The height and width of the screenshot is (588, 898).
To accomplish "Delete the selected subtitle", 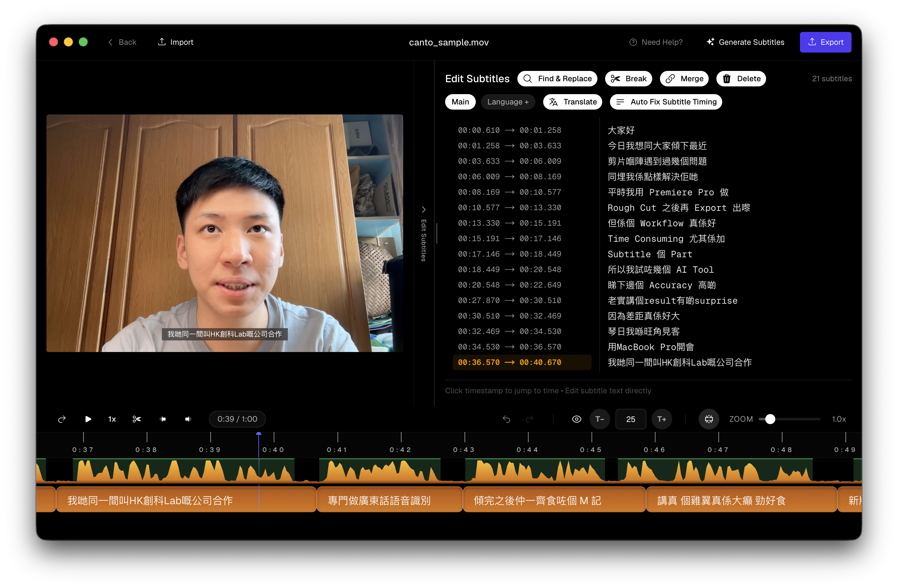I will [741, 78].
